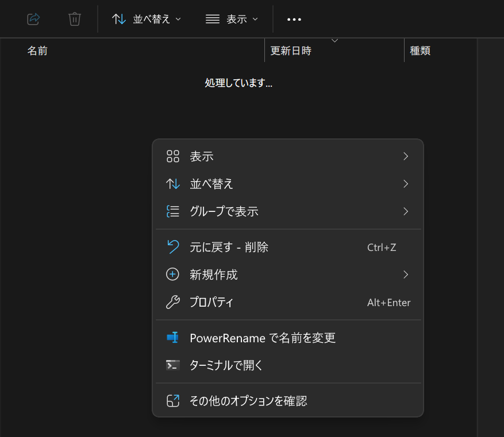The width and height of the screenshot is (504, 437).
Task: Open the three-dot more options menu
Action: coord(294,19)
